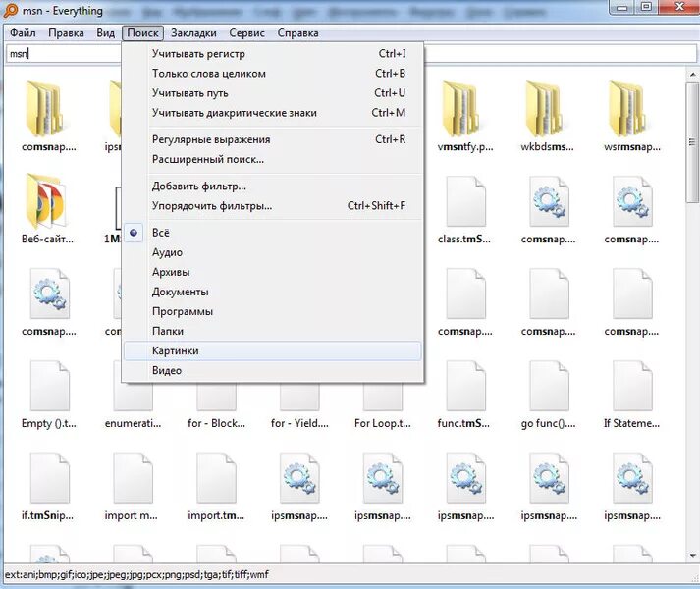Select the class.tmS... file
Screen dimensions: 700x589
[x=465, y=208]
